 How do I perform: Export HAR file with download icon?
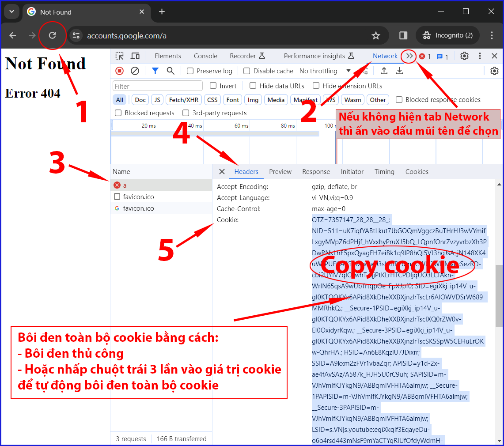point(400,71)
